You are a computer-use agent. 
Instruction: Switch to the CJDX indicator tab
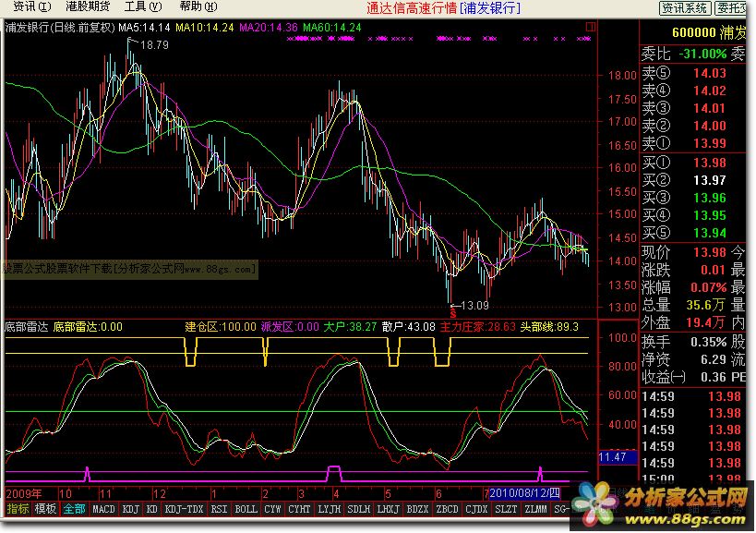pos(477,508)
